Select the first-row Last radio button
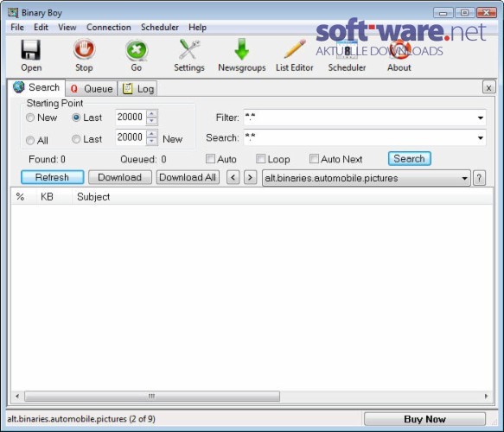Viewport: 504px width, 432px height. click(x=76, y=118)
